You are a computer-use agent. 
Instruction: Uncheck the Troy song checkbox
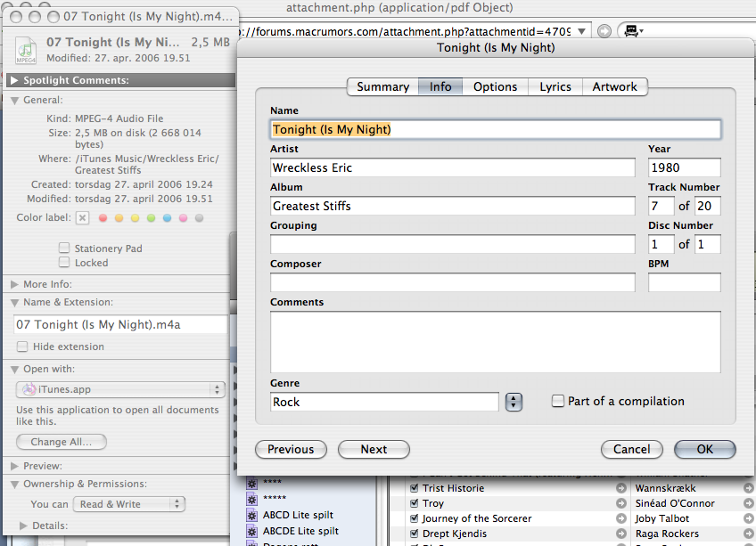tap(414, 503)
